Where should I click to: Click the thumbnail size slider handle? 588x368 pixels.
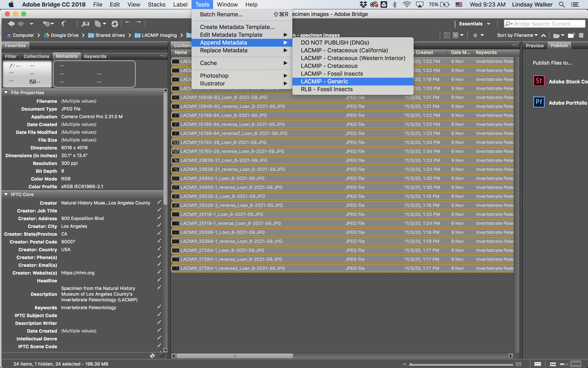[x=411, y=364]
